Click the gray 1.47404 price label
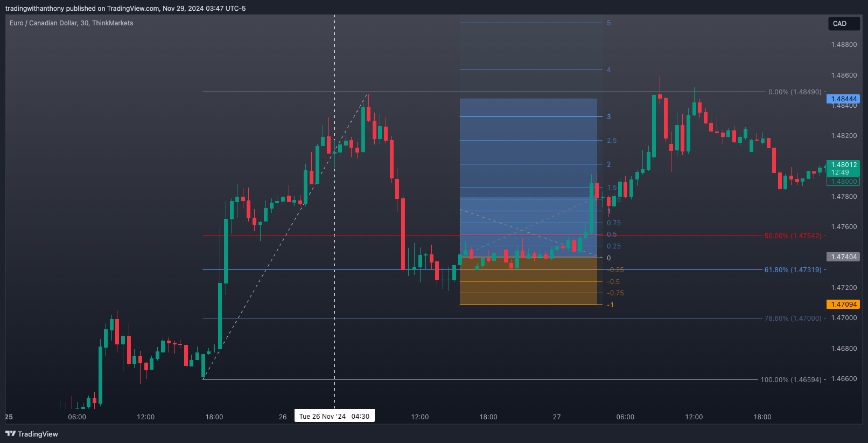This screenshot has height=443, width=868. tap(843, 257)
